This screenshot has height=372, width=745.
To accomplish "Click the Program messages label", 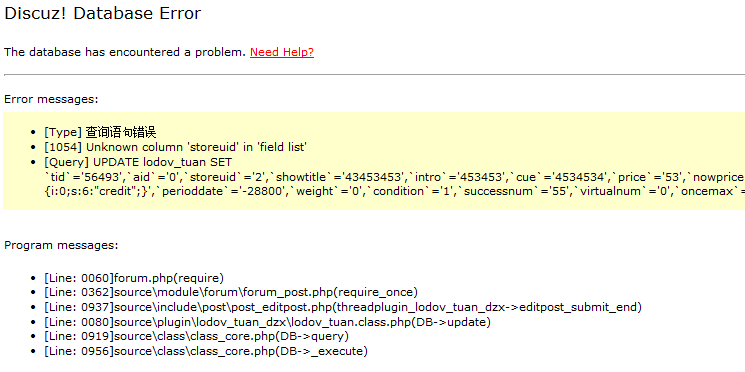I will pos(61,245).
